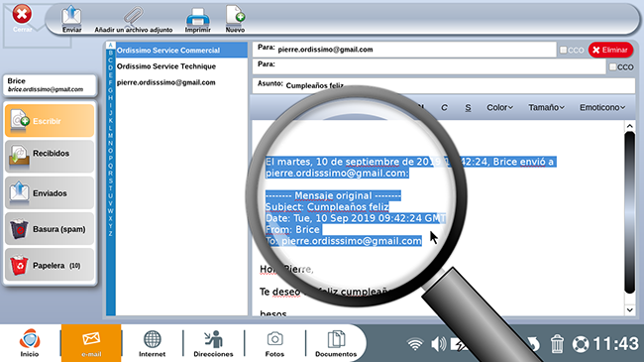Check the CCO box for second recipient

pyautogui.click(x=612, y=66)
